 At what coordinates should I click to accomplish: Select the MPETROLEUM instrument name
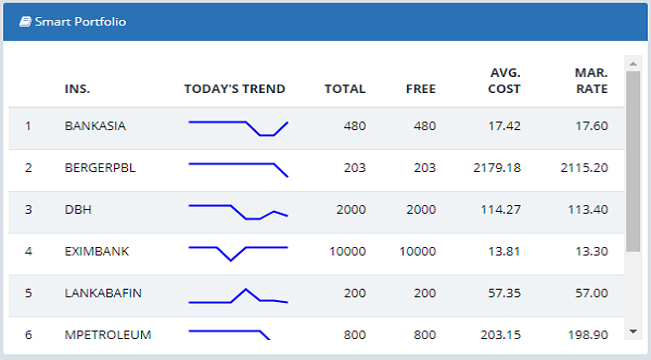(x=108, y=335)
